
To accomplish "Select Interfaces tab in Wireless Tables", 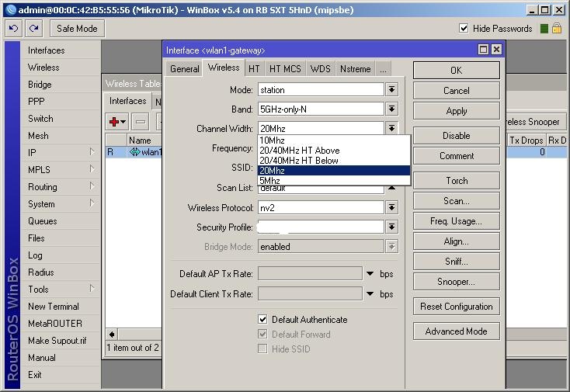I will (x=127, y=101).
